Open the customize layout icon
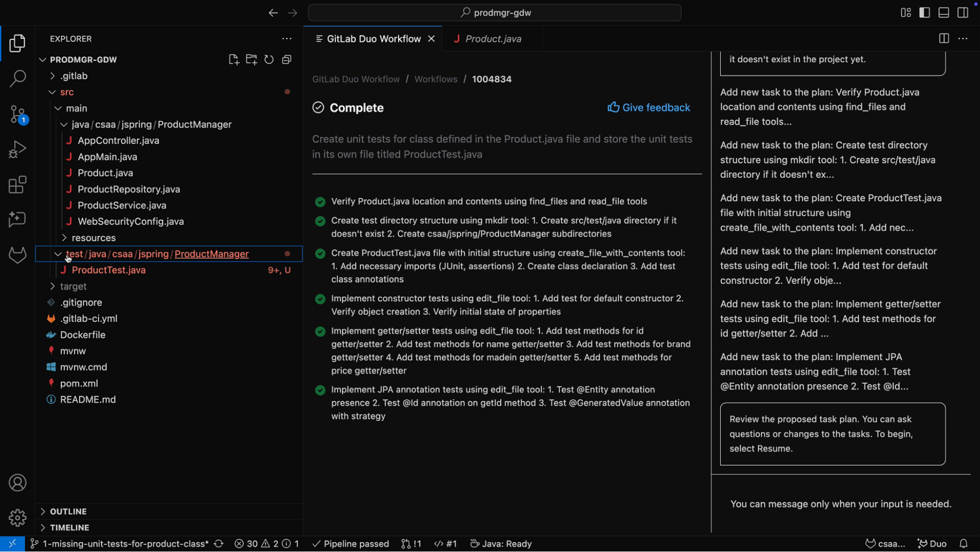This screenshot has height=552, width=980. [906, 13]
